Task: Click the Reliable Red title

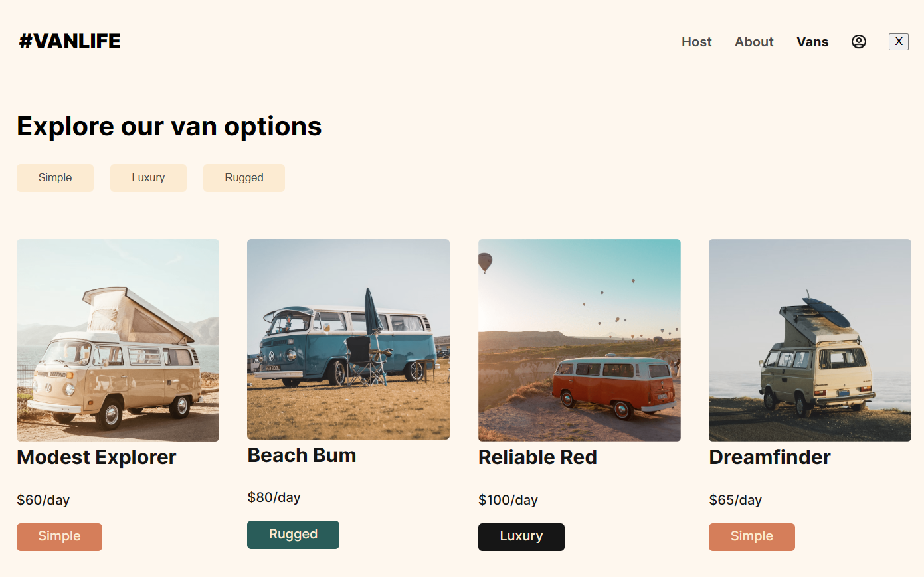Action: coord(537,457)
